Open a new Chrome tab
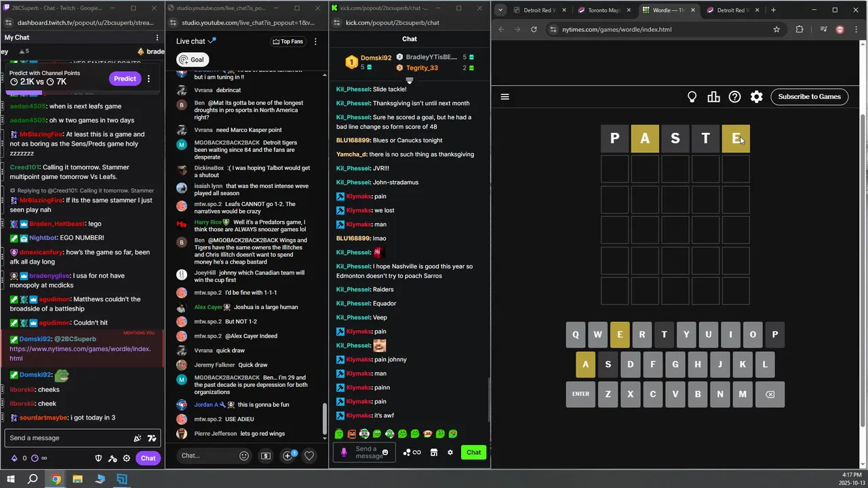Image resolution: width=868 pixels, height=488 pixels. pos(773,10)
